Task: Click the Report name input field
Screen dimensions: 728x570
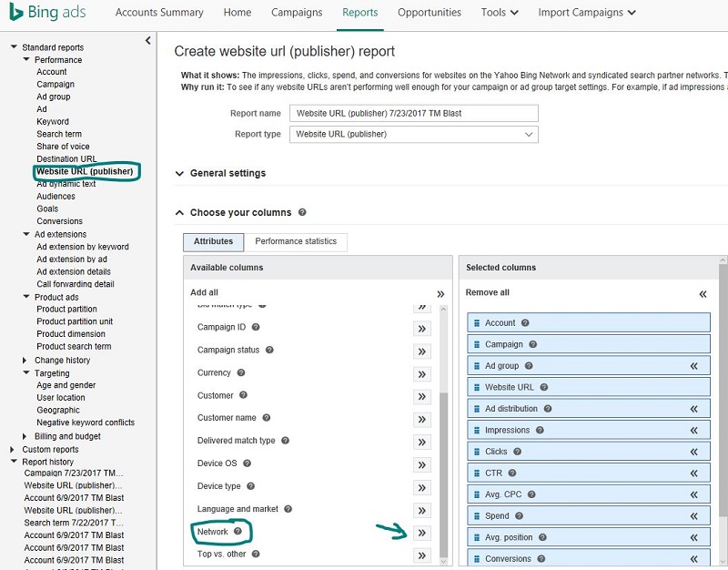Action: click(414, 113)
